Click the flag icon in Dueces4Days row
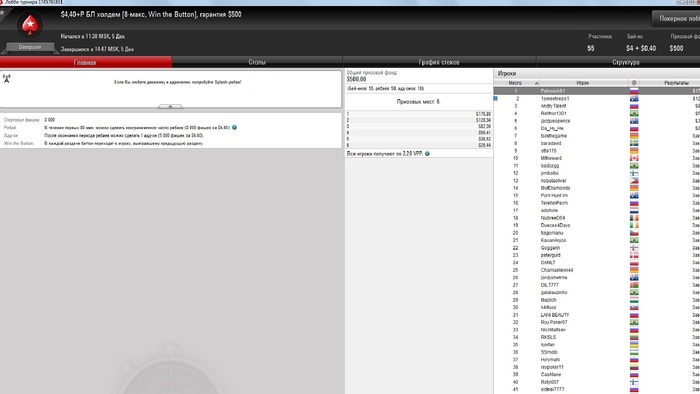This screenshot has width=700, height=394. [x=633, y=225]
